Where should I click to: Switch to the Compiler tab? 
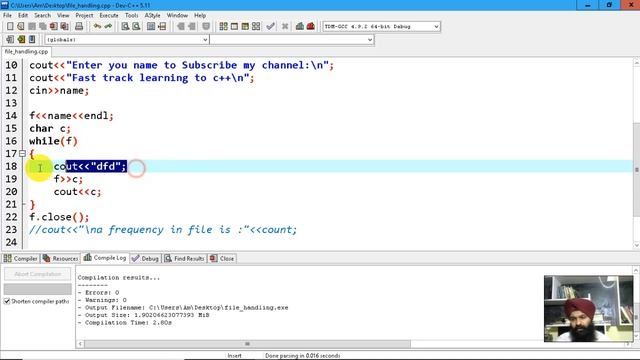click(x=20, y=258)
